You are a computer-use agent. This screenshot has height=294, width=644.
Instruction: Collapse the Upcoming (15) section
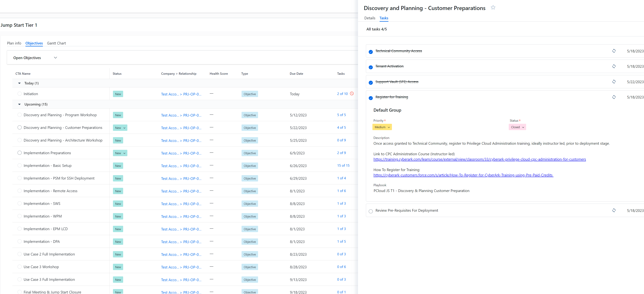pos(19,104)
